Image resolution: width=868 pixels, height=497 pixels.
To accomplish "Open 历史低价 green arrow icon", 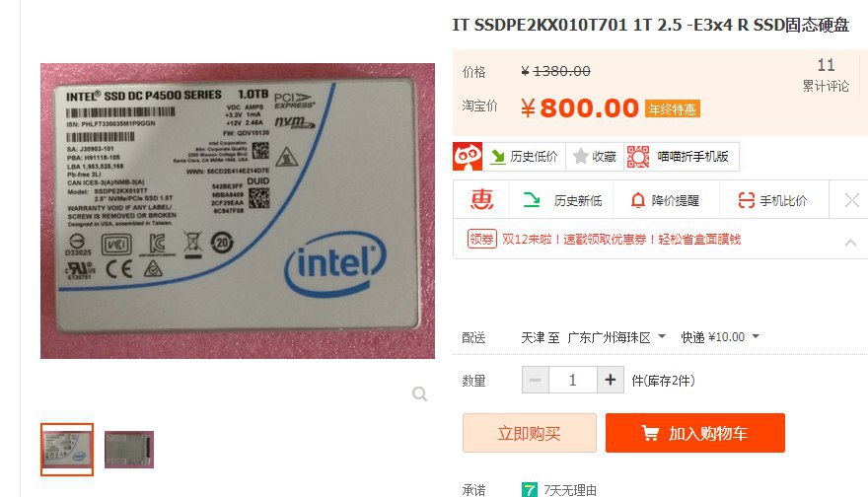I will (498, 157).
